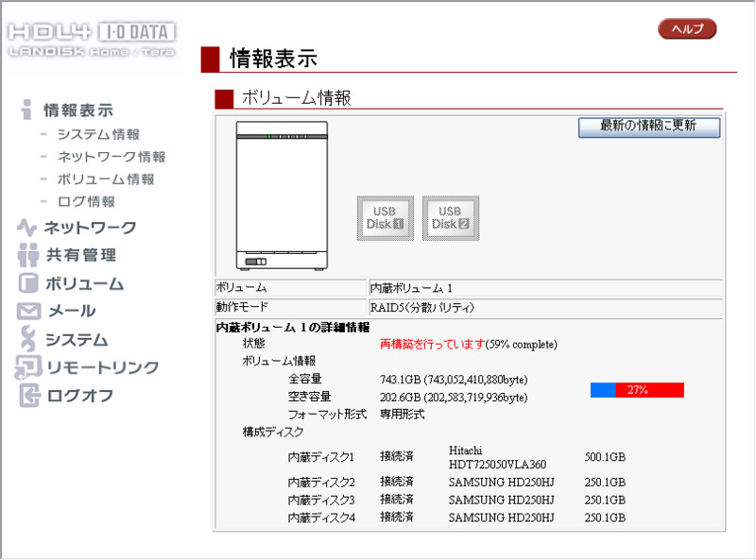The width and height of the screenshot is (756, 560).
Task: Click the ボリューム disk icon
Action: click(28, 283)
